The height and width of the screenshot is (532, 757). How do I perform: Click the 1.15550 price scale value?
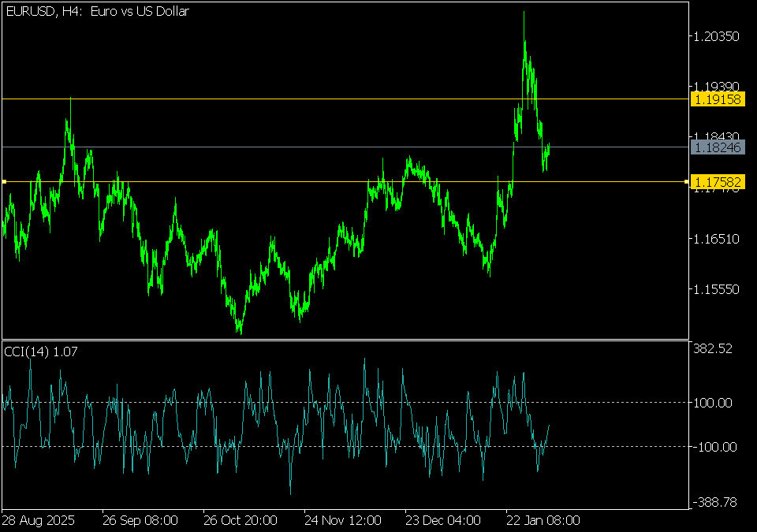[716, 289]
